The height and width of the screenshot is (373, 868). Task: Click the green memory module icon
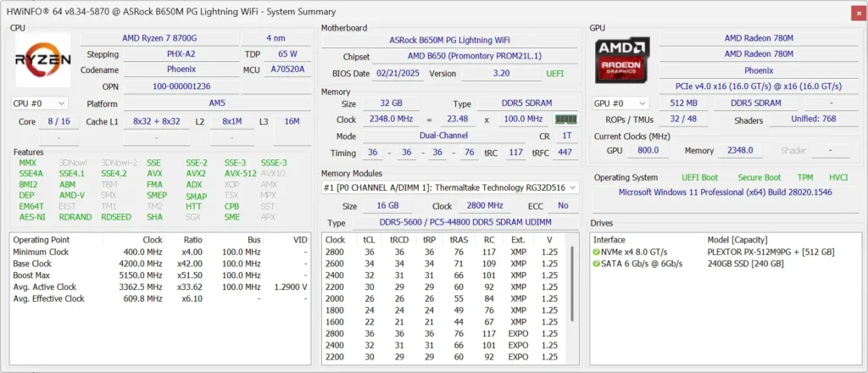(x=565, y=120)
